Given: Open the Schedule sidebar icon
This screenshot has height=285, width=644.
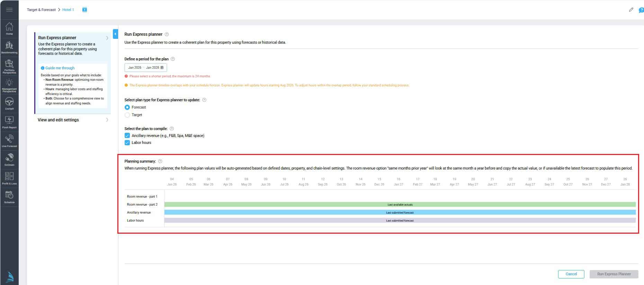Looking at the screenshot, I should 9,197.
